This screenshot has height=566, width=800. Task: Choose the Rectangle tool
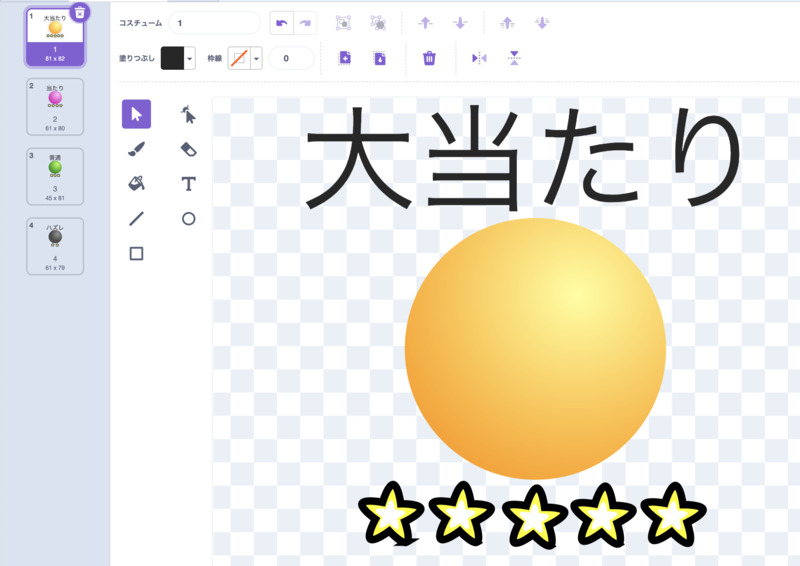coord(136,253)
